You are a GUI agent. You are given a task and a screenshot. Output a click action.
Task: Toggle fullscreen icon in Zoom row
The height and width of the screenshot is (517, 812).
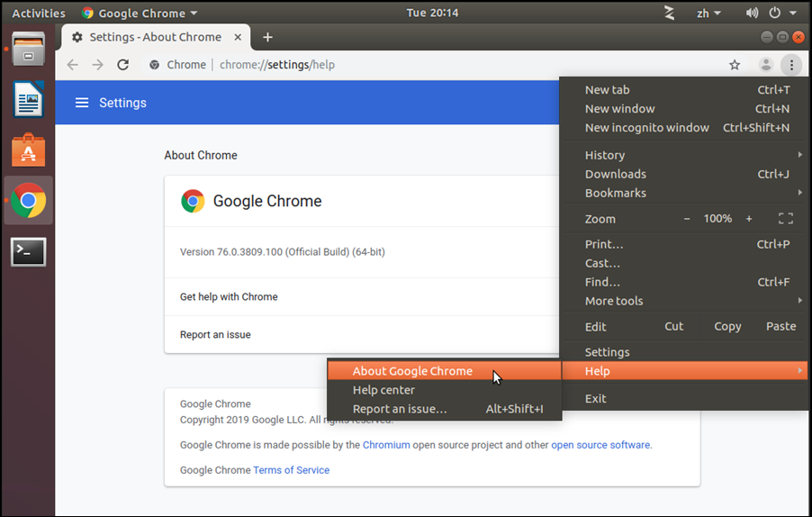click(785, 219)
